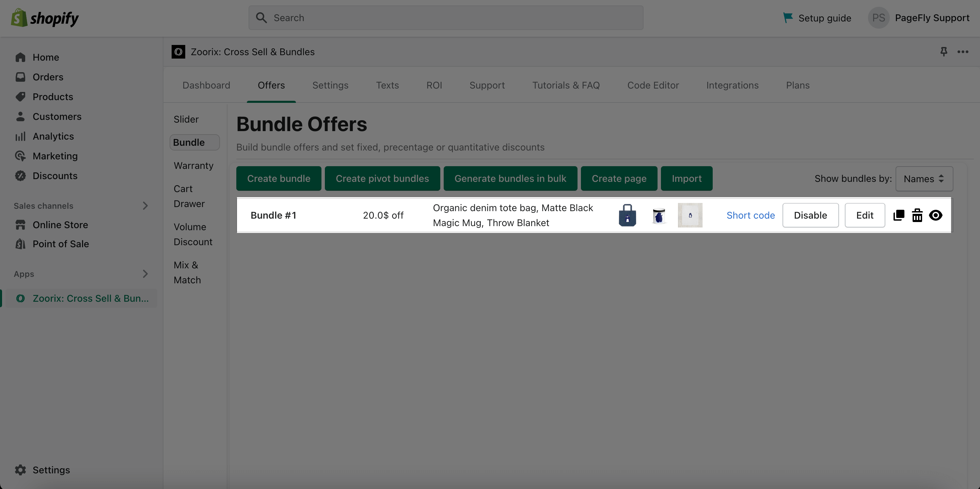This screenshot has width=980, height=489.
Task: Duplicate Bundle #1 with the copy icon
Action: (x=899, y=216)
